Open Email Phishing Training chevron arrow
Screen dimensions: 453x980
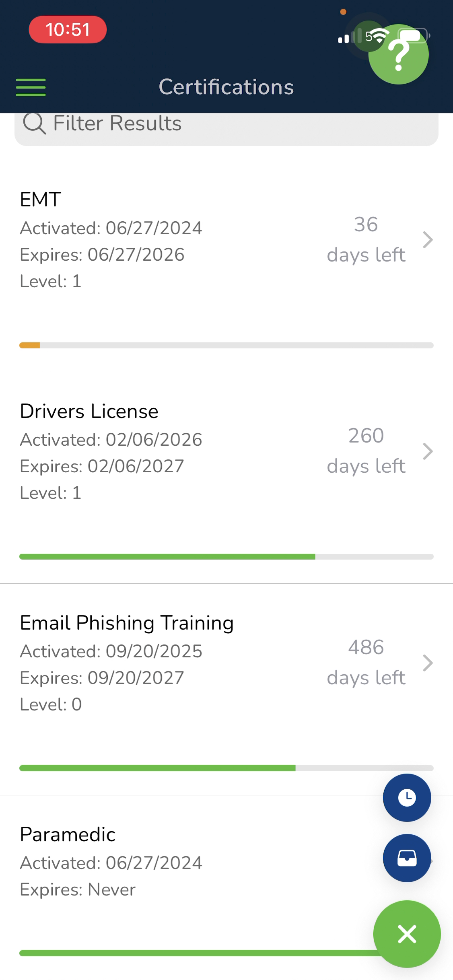click(428, 663)
